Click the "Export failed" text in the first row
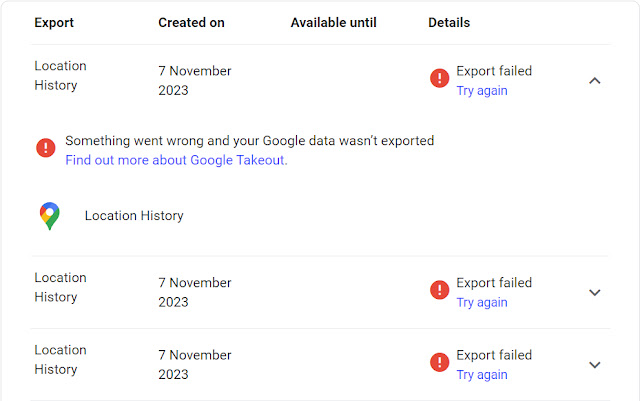 494,71
